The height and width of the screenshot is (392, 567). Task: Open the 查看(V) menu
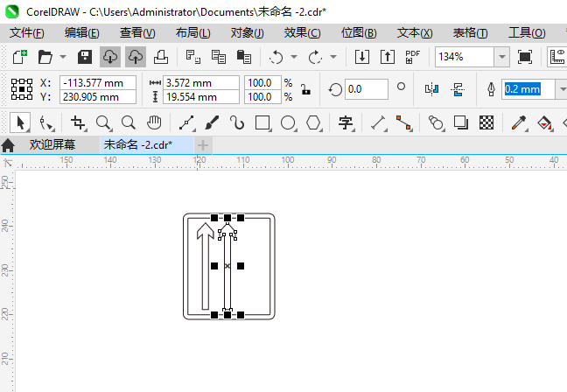137,33
